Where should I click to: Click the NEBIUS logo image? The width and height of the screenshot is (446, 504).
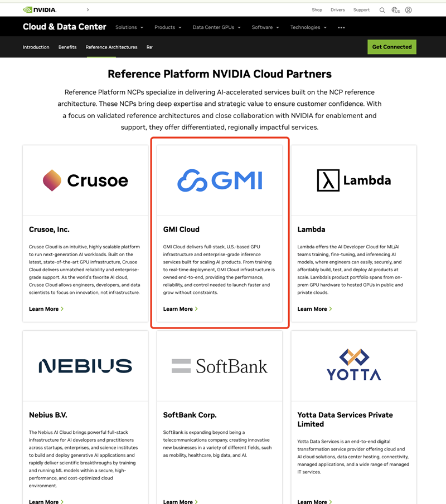point(85,366)
